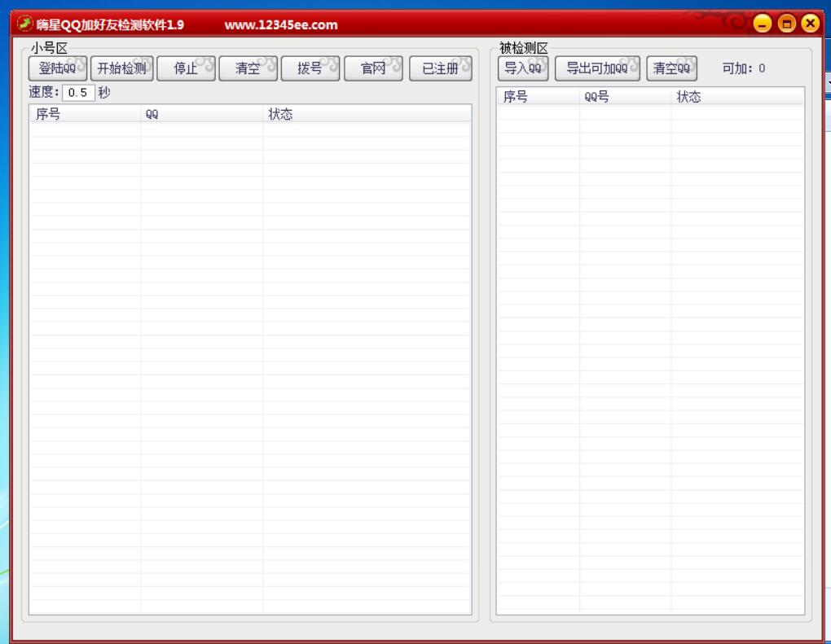Export addable accounts via 导出可加QQ

point(597,68)
